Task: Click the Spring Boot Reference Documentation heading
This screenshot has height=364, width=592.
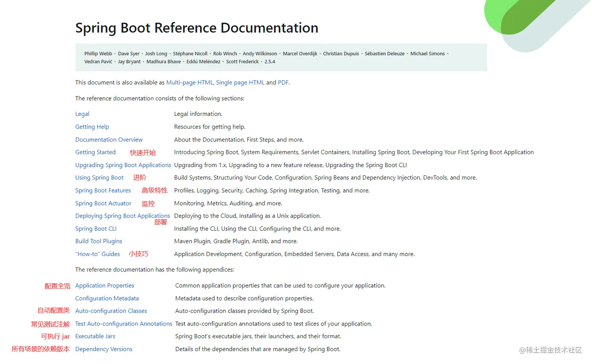Action: click(197, 28)
